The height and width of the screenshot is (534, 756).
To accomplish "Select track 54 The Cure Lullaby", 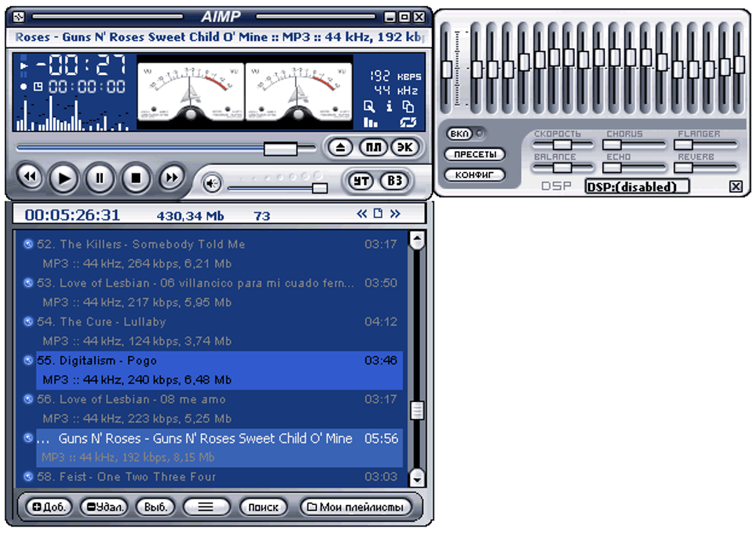I will click(x=219, y=331).
